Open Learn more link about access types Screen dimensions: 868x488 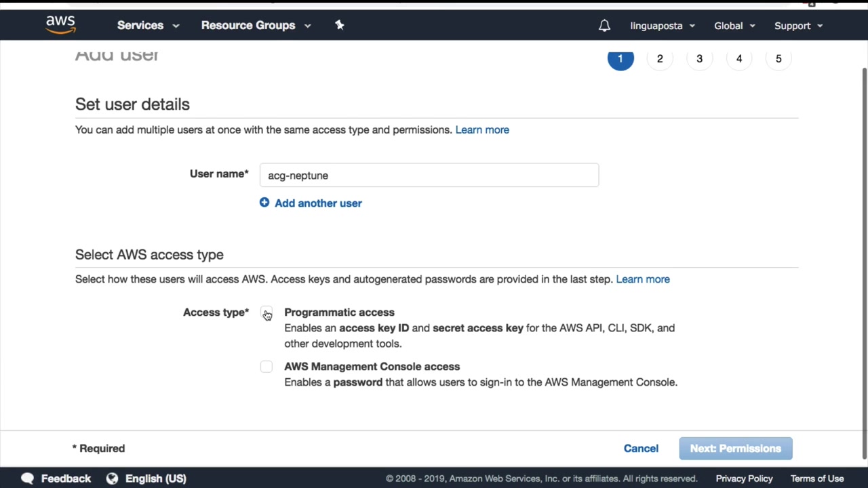(x=643, y=279)
